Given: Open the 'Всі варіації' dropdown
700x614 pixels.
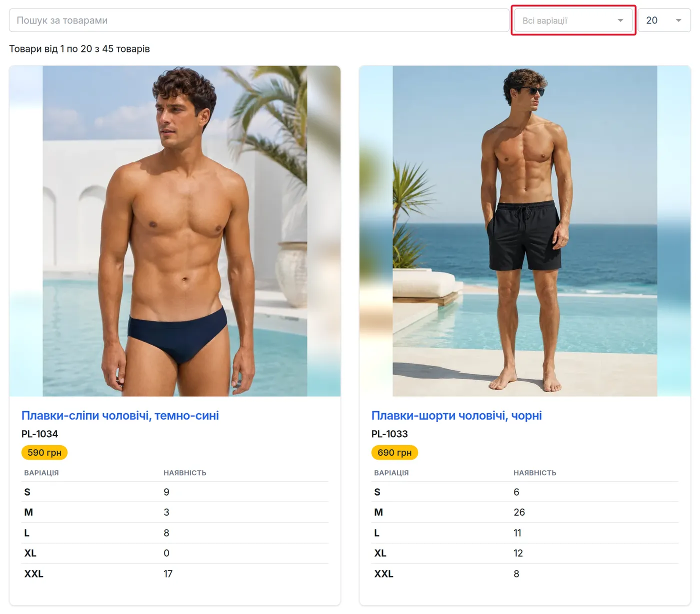Looking at the screenshot, I should [573, 20].
